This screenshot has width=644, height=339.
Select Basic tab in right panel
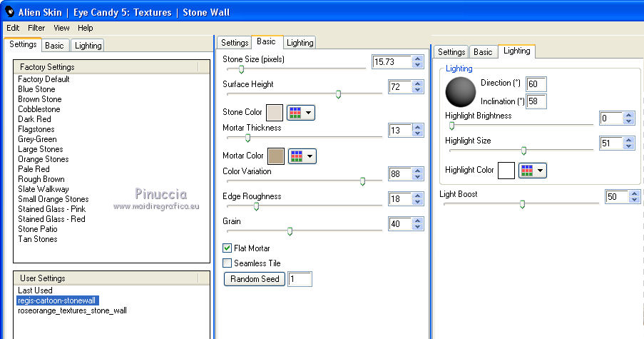coord(483,52)
